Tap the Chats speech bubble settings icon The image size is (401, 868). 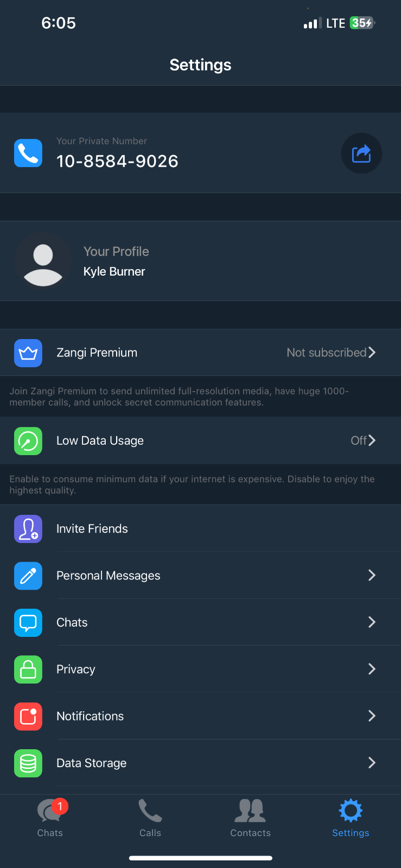click(28, 622)
